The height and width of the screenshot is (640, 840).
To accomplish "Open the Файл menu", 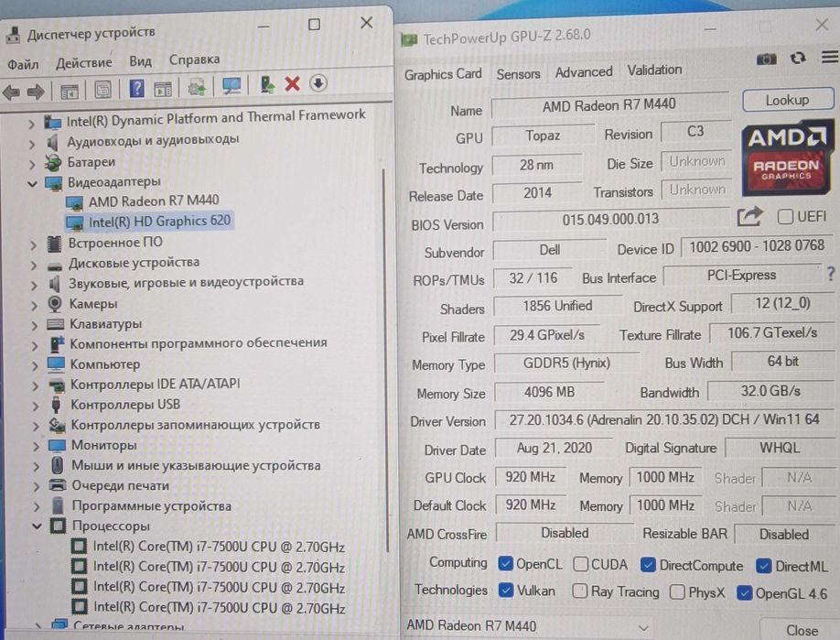I will coord(23,65).
